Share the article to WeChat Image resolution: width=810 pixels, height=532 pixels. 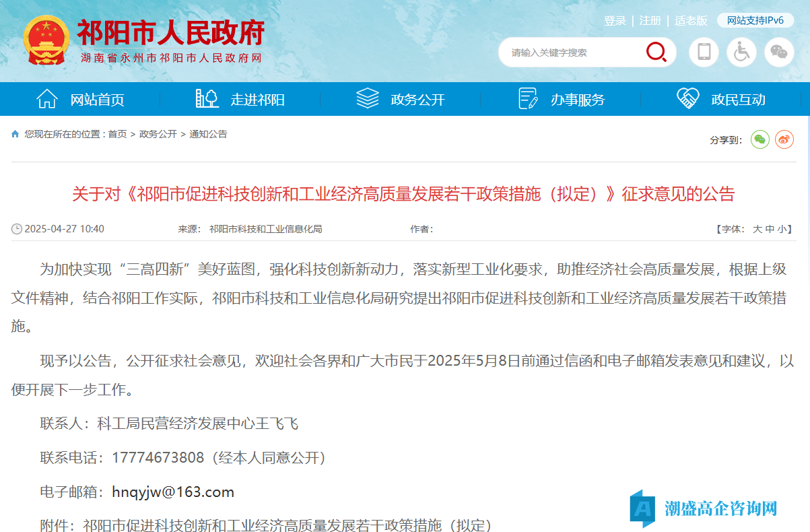pyautogui.click(x=760, y=139)
